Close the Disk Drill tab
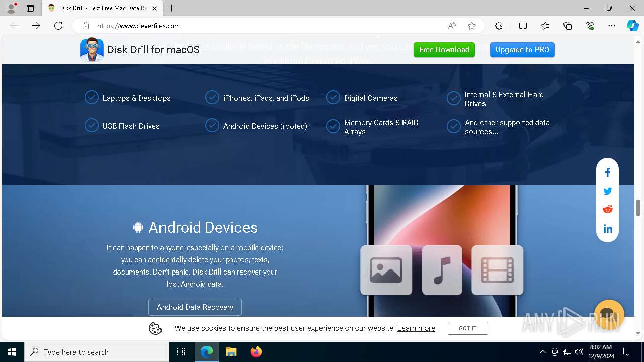 (x=155, y=8)
